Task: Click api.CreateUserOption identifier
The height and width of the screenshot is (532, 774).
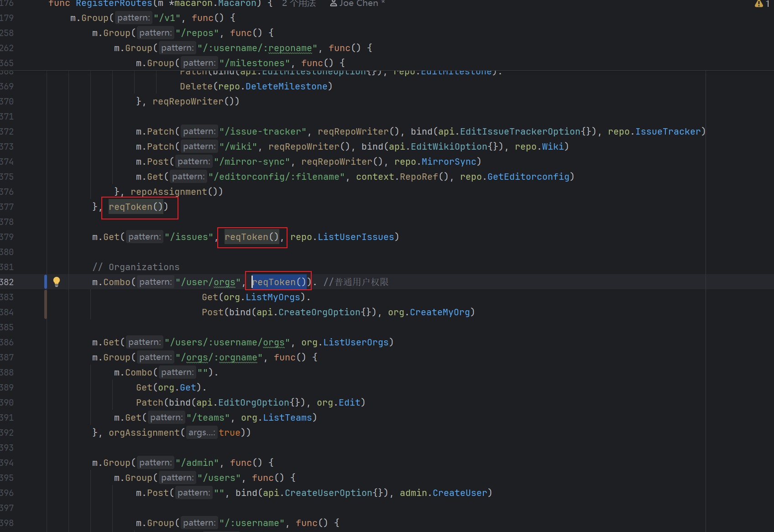Action: pos(318,493)
